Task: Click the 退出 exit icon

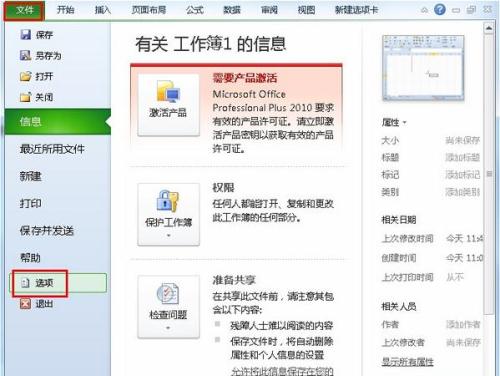Action: click(x=25, y=304)
